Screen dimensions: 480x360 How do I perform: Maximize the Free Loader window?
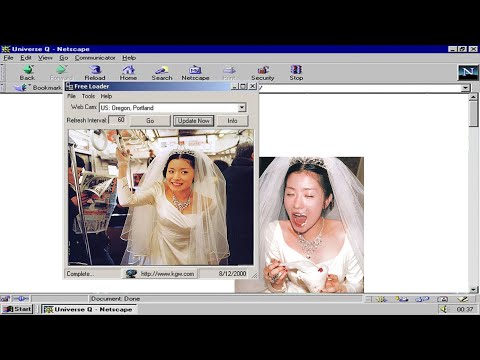coord(244,86)
